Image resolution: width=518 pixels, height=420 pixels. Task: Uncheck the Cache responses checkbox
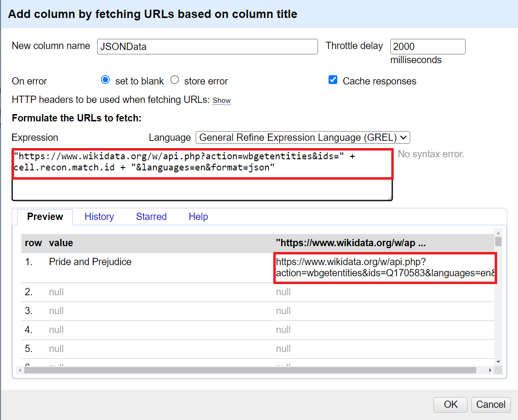point(333,80)
